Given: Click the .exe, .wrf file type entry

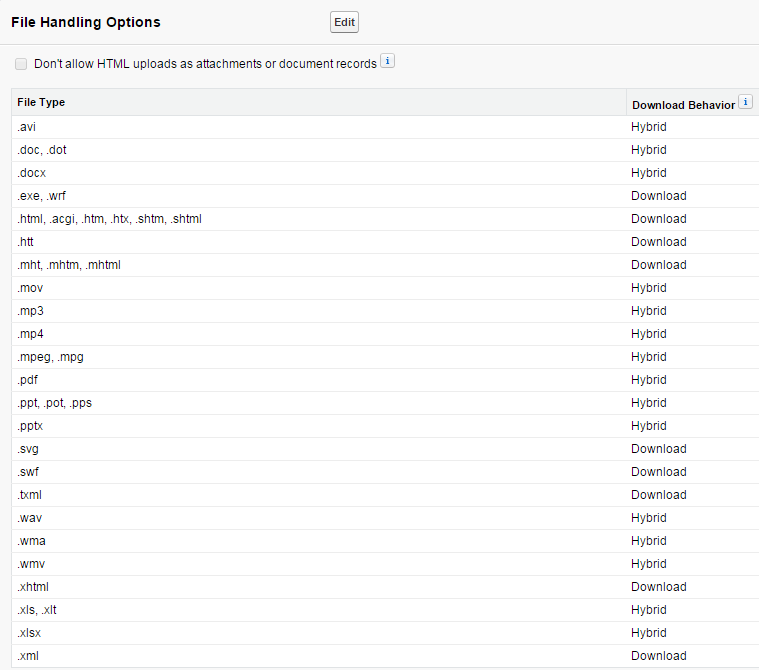Looking at the screenshot, I should 43,196.
